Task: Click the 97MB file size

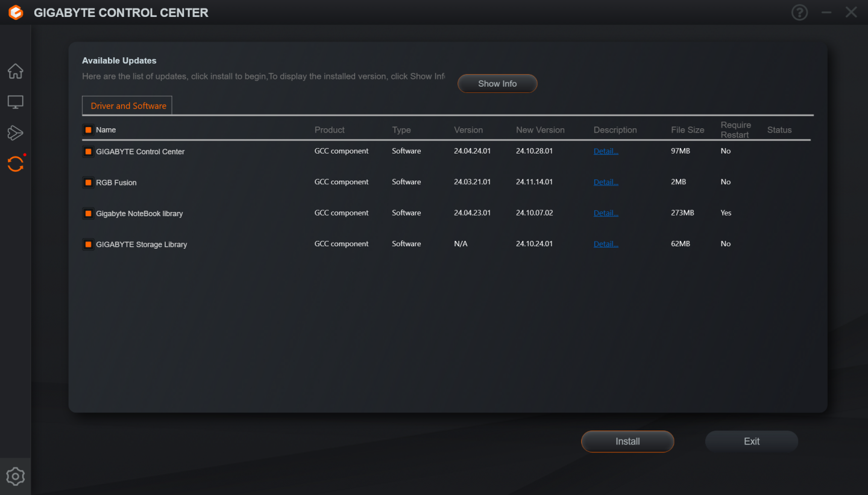Action: 681,151
